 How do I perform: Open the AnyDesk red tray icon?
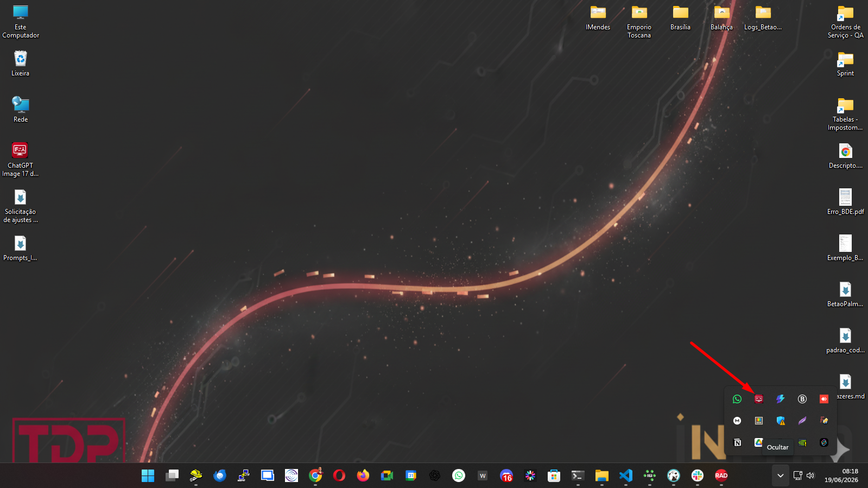tap(824, 399)
